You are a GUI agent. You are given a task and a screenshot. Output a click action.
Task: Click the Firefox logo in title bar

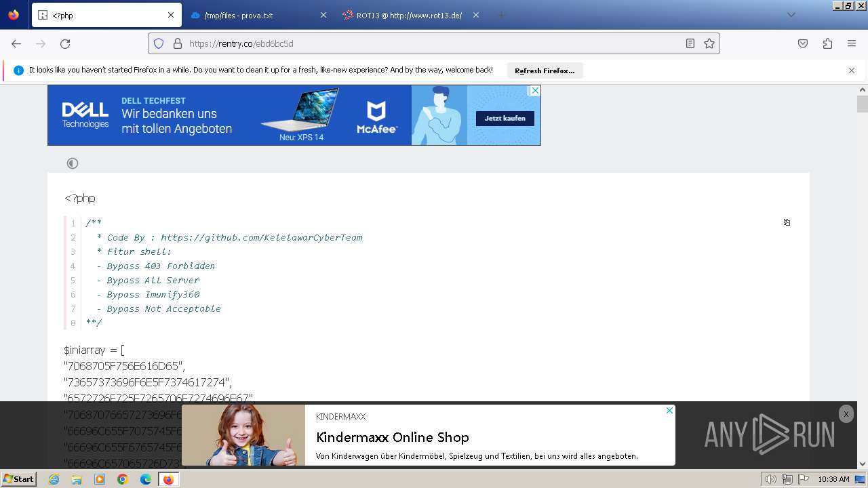pyautogui.click(x=14, y=14)
